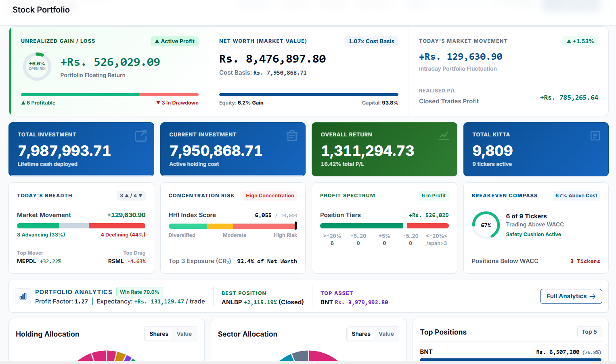This screenshot has height=364, width=616.
Task: Click the '3 In Drawdown' label
Action: (x=177, y=103)
